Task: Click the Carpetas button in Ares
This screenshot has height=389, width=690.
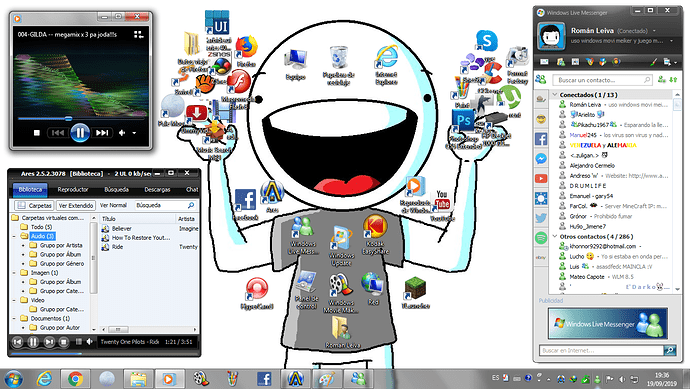Action: 34,206
